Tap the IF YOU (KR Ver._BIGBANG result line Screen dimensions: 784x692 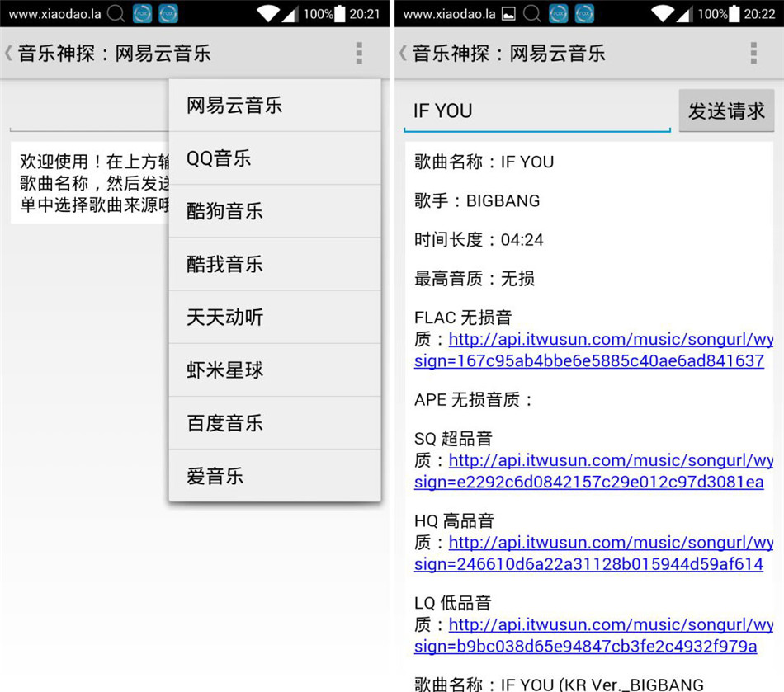(x=559, y=684)
